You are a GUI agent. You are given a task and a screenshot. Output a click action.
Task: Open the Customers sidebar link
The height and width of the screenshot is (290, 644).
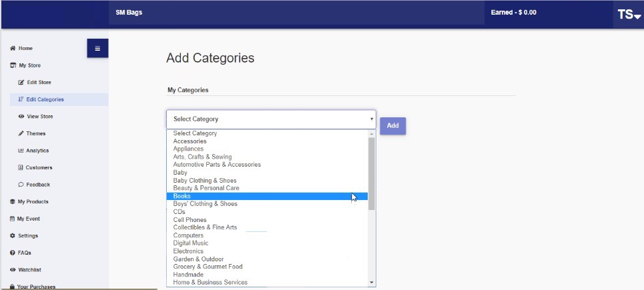[39, 167]
